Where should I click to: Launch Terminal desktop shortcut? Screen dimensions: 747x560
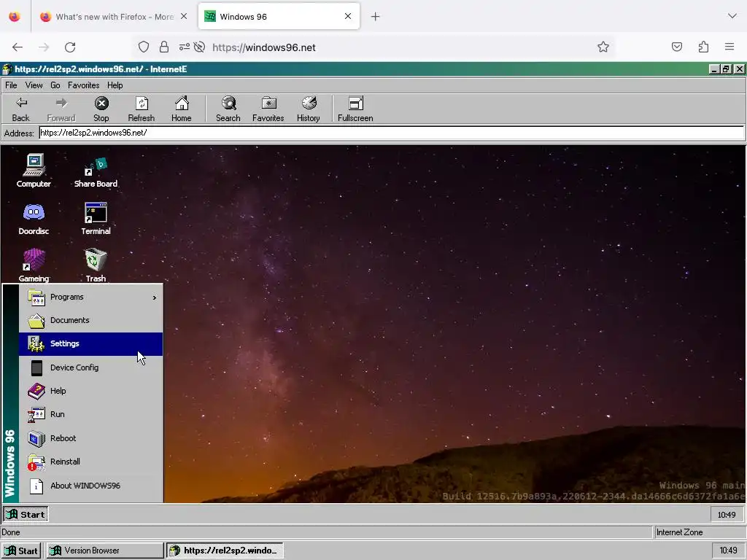coord(96,219)
